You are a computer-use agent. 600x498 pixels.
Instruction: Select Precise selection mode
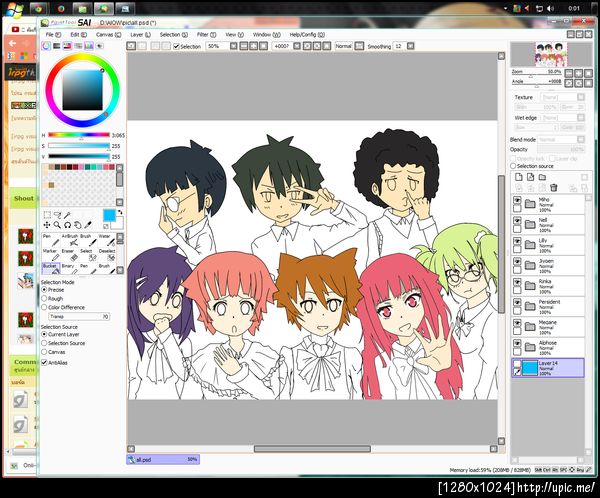(x=44, y=290)
